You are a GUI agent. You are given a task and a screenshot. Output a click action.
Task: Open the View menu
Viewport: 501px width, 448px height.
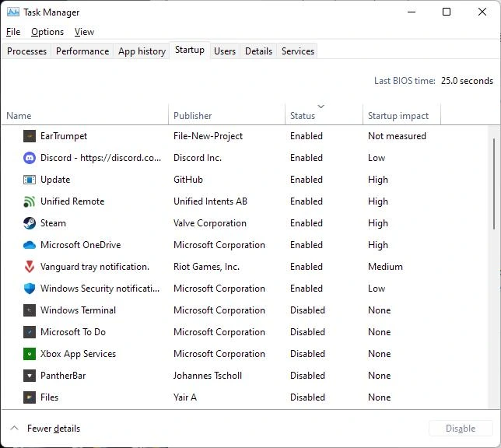84,32
